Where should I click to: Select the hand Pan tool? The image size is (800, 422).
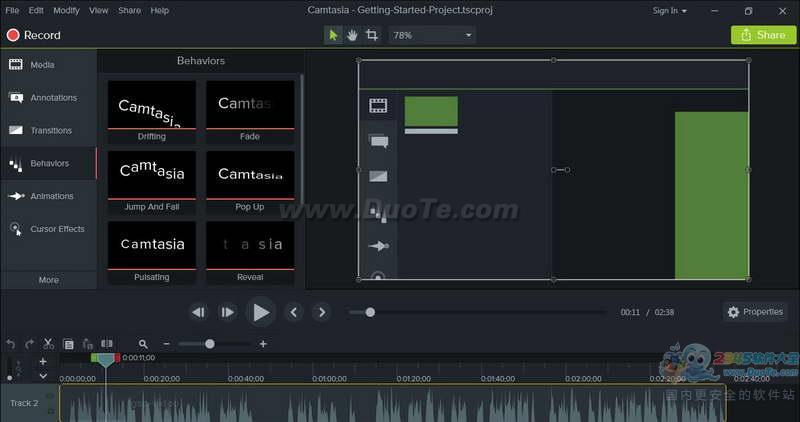click(352, 35)
